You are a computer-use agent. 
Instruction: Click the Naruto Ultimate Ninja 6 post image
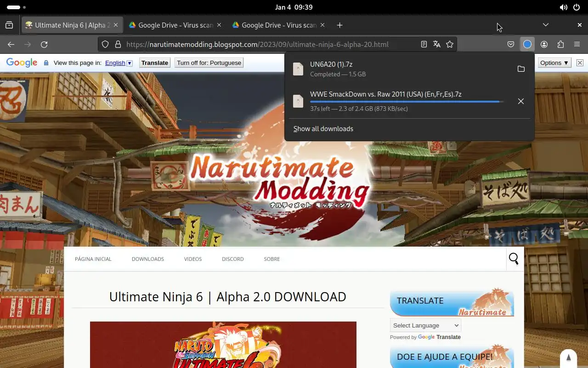point(223,345)
